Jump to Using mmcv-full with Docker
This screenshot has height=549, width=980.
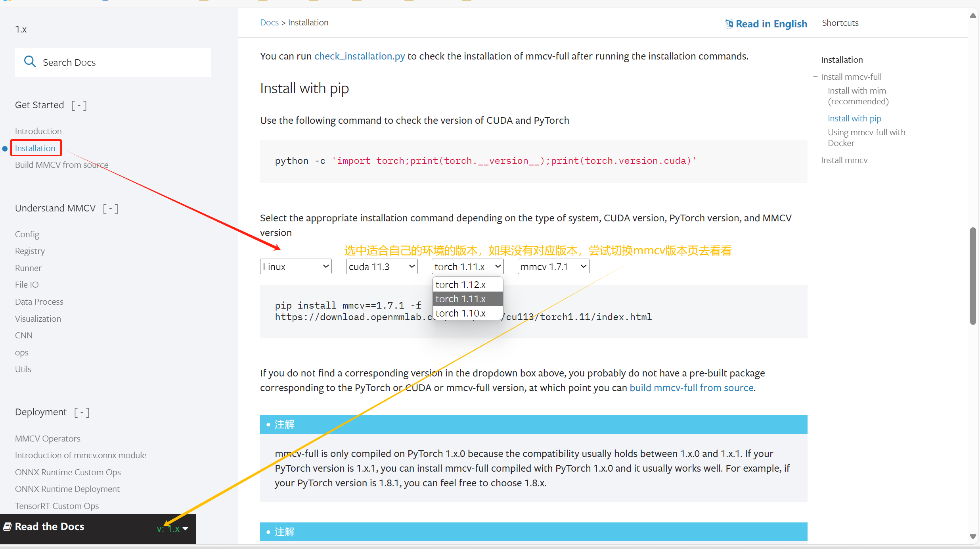coord(866,138)
